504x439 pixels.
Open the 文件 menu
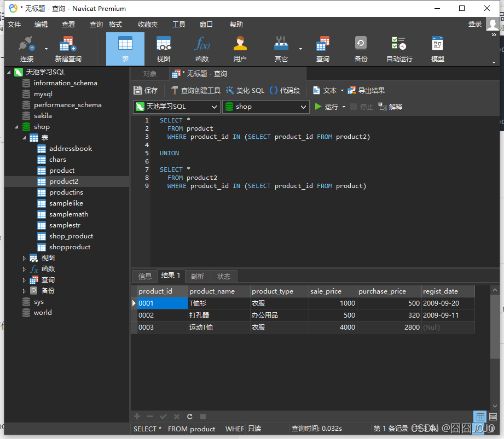click(14, 25)
